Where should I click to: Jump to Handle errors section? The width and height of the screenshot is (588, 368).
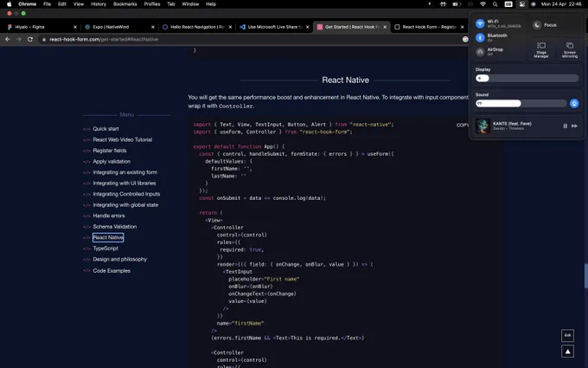click(109, 216)
